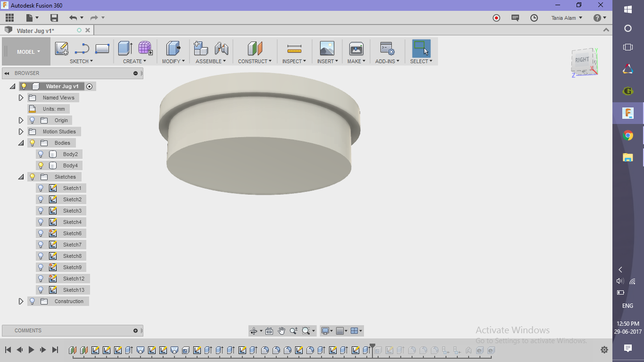Open the job status clock icon
The height and width of the screenshot is (362, 644).
pos(534,18)
